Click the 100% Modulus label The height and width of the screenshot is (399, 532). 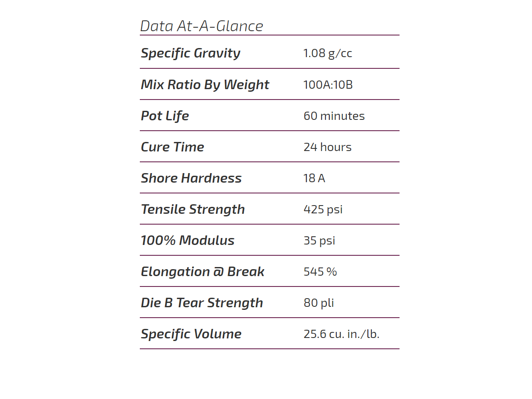[x=187, y=241]
